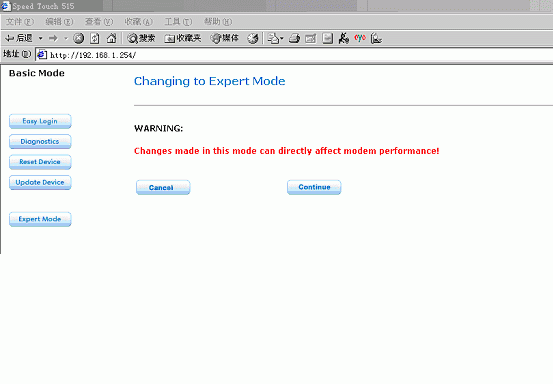Click the Easy Login button
Viewport: 553px width, 384px height.
[x=40, y=121]
